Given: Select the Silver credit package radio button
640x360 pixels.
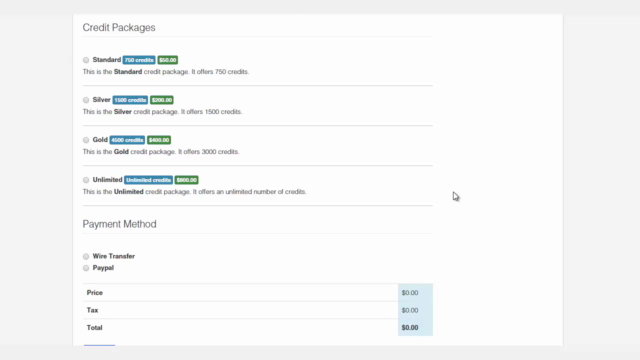Looking at the screenshot, I should (86, 100).
